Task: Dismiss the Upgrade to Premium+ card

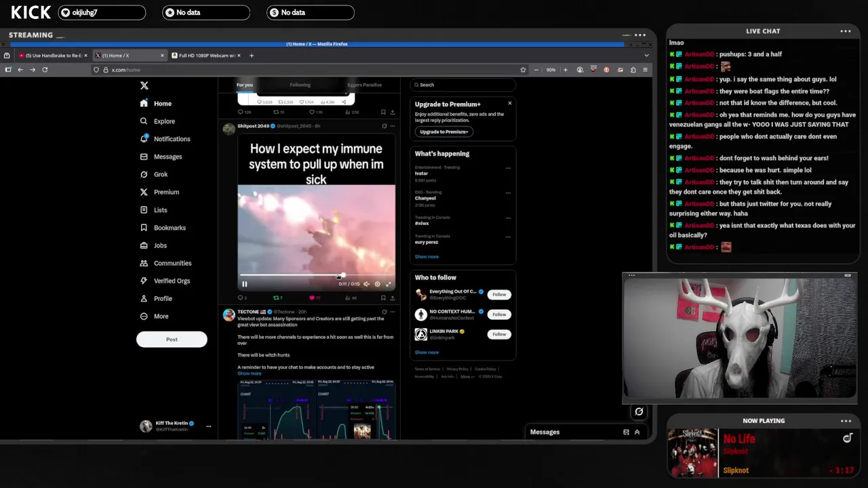Action: click(x=510, y=104)
